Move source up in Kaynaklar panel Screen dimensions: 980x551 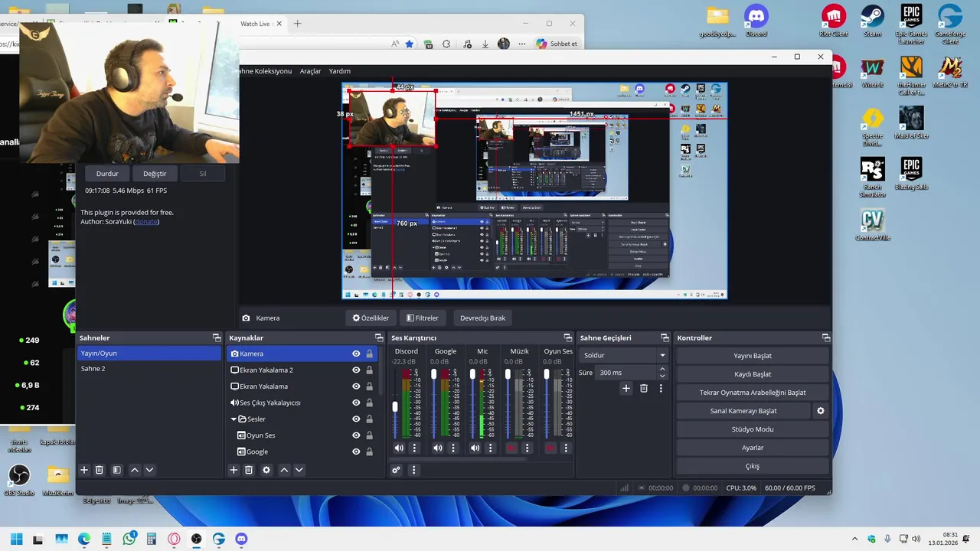click(x=284, y=470)
